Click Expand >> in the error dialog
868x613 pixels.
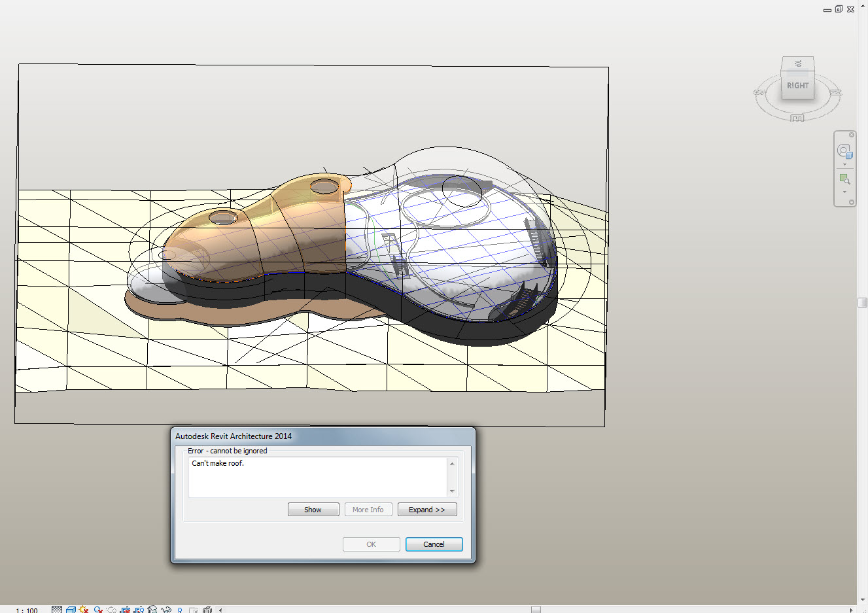tap(427, 510)
